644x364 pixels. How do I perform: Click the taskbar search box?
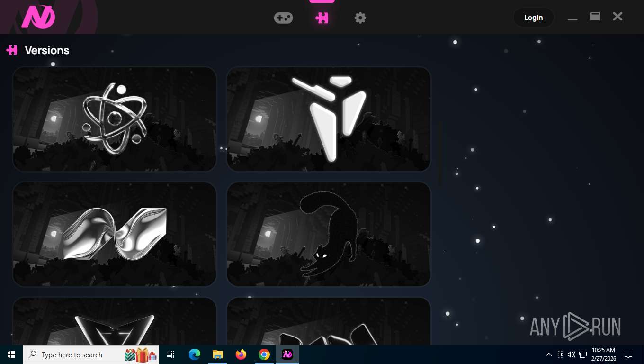91,355
